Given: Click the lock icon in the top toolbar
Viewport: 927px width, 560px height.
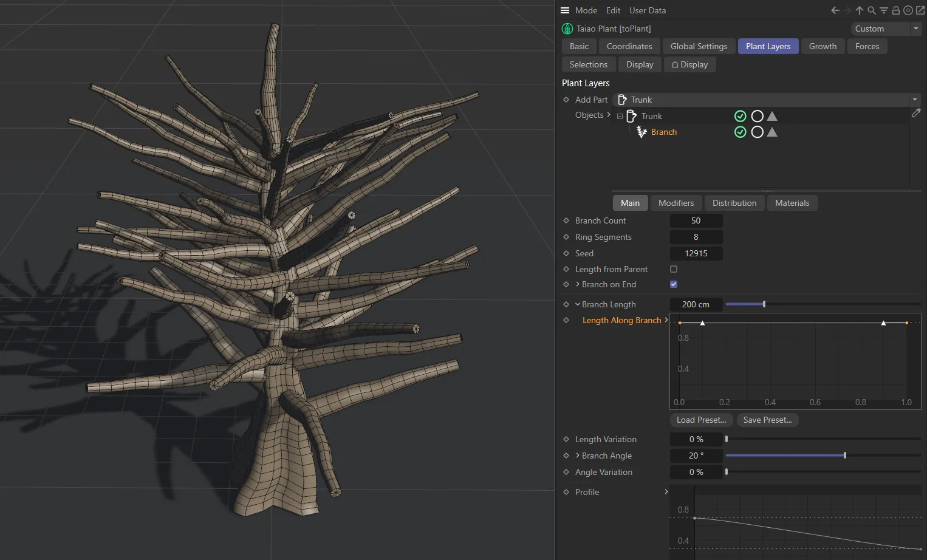Looking at the screenshot, I should 895,10.
